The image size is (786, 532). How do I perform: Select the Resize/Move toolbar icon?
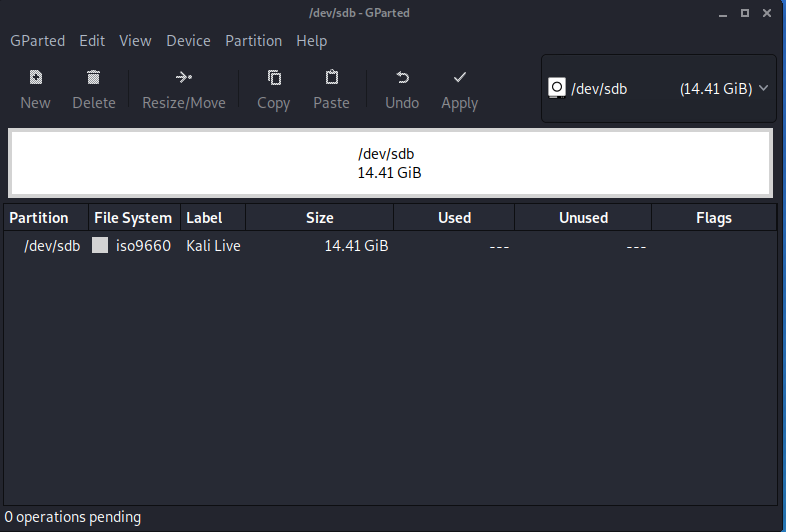click(183, 78)
